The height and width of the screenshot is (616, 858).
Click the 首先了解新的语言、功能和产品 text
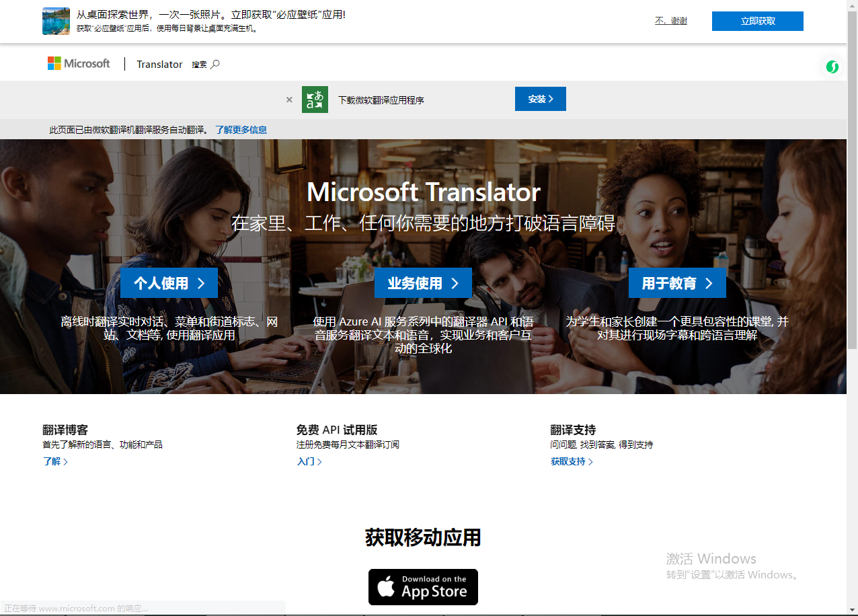[x=102, y=445]
